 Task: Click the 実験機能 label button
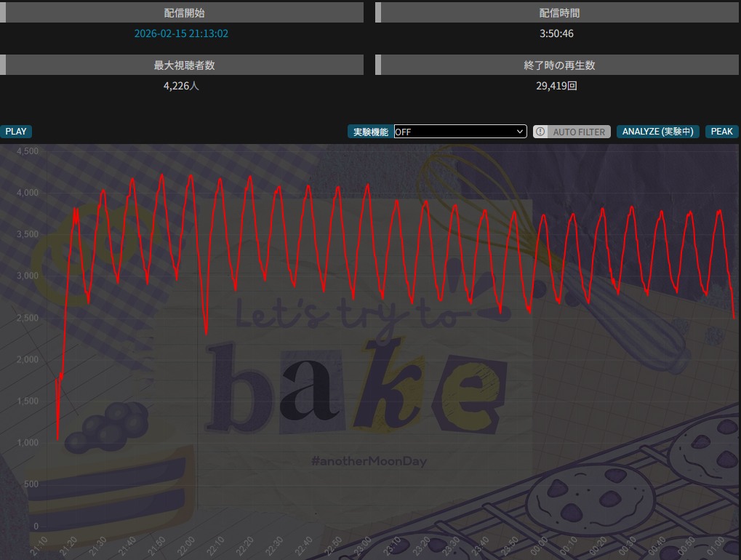click(x=371, y=132)
